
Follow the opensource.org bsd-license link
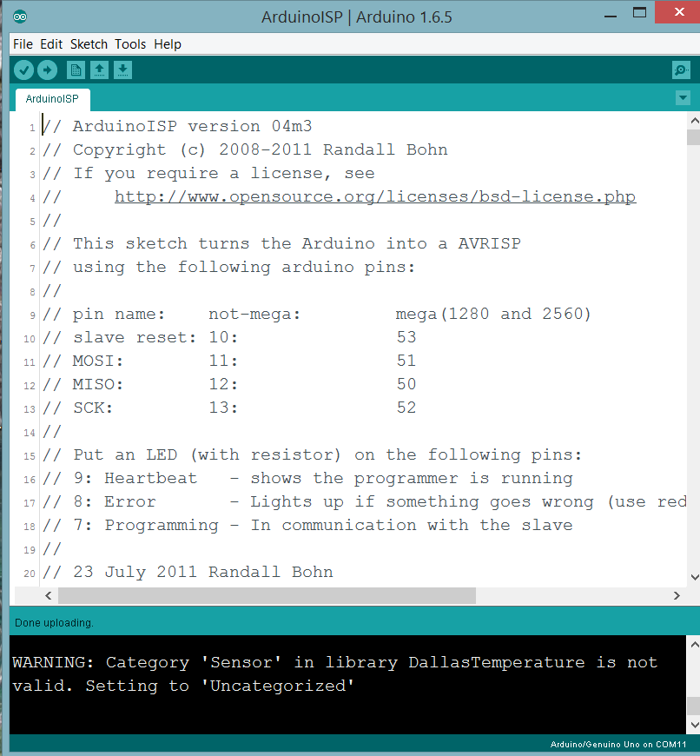point(375,196)
